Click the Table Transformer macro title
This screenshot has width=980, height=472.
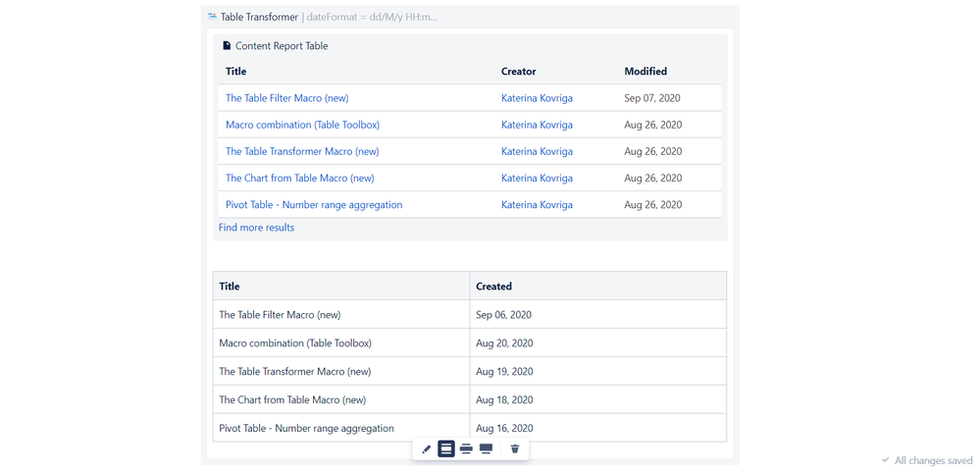pyautogui.click(x=259, y=17)
